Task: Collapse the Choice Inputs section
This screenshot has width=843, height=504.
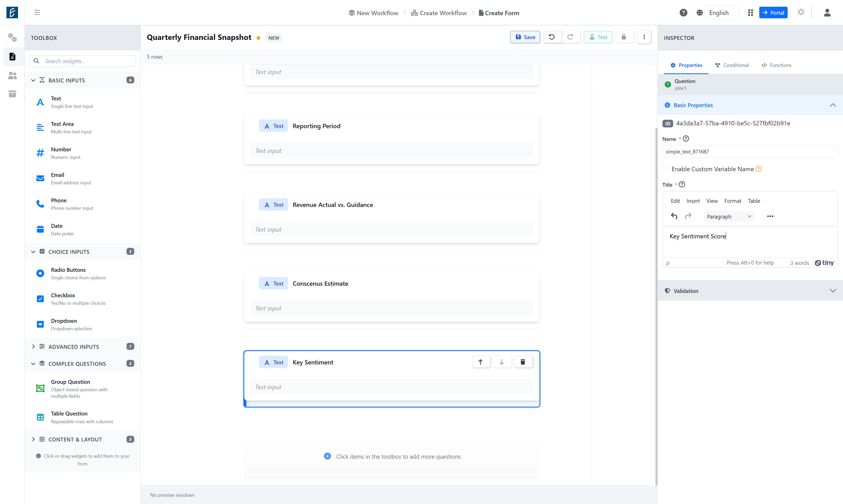Action: coord(83,252)
